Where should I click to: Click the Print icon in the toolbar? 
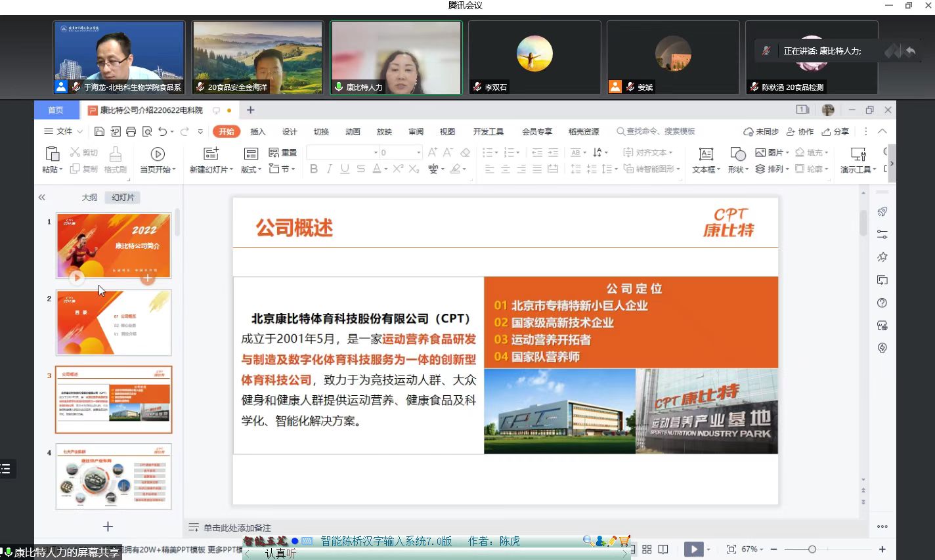pos(131,131)
